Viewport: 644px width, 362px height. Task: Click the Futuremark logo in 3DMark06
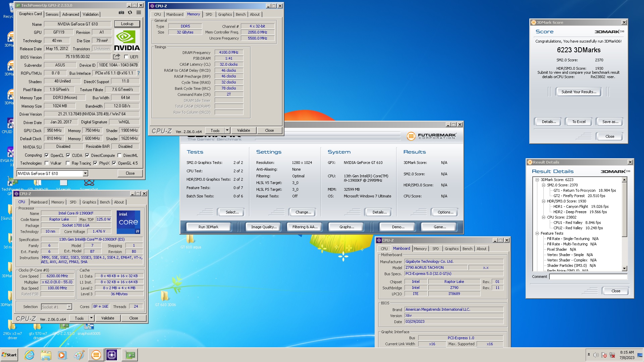click(431, 136)
